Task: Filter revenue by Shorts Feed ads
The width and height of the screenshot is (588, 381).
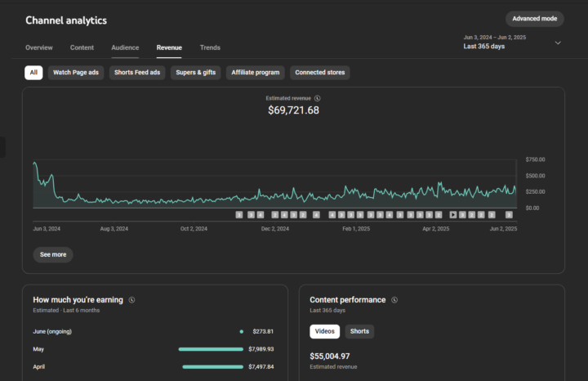Action: click(137, 73)
